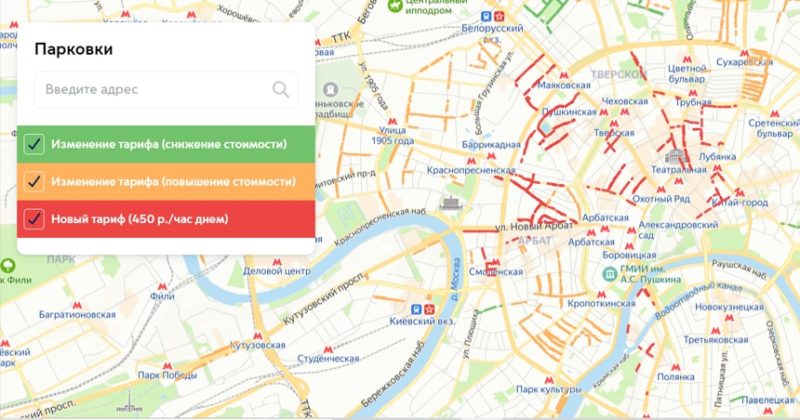This screenshot has width=800, height=420.
Task: Uncheck the tariff decrease (снижение стоимости) checkbox
Action: pyautogui.click(x=34, y=144)
